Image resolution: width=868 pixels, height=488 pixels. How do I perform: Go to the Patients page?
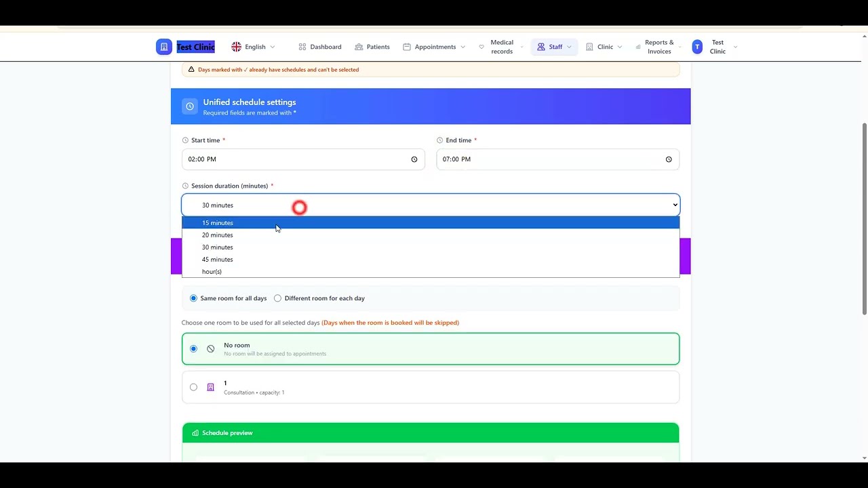[372, 47]
